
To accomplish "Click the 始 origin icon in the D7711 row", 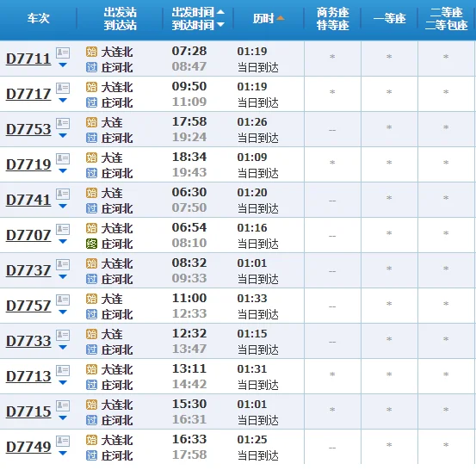I will pyautogui.click(x=91, y=52).
